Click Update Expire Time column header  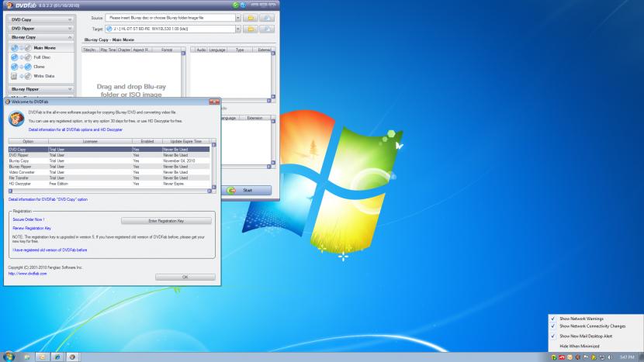point(186,141)
